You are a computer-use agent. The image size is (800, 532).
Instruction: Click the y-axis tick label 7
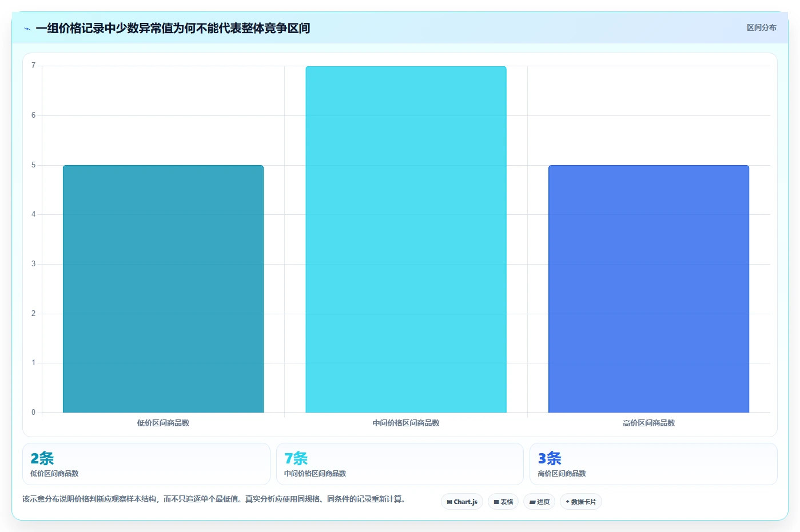33,66
